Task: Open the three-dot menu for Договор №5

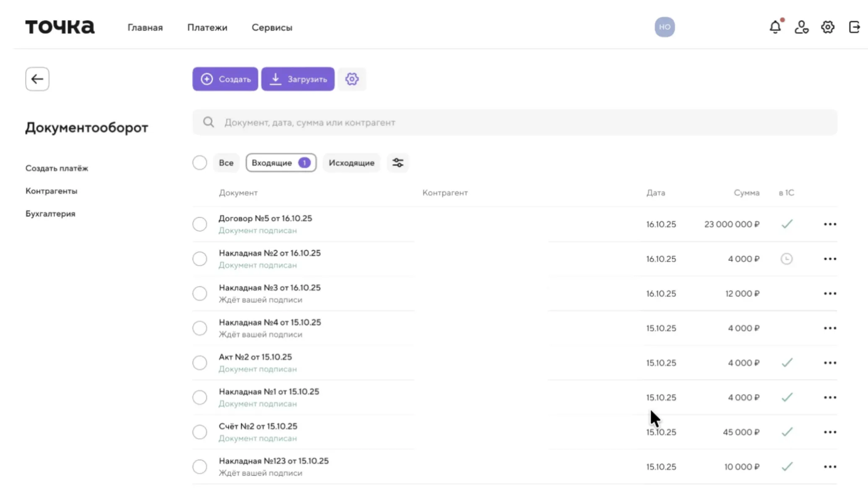Action: 830,224
